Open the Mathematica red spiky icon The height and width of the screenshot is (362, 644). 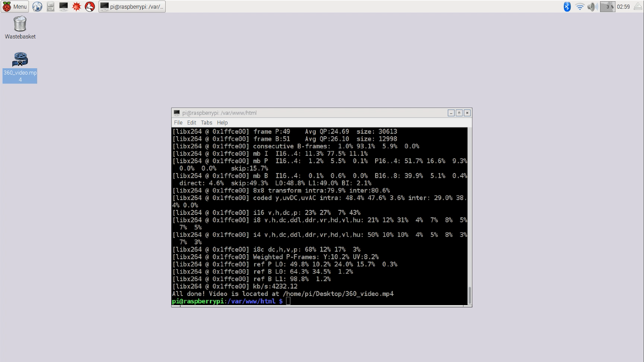(x=76, y=6)
